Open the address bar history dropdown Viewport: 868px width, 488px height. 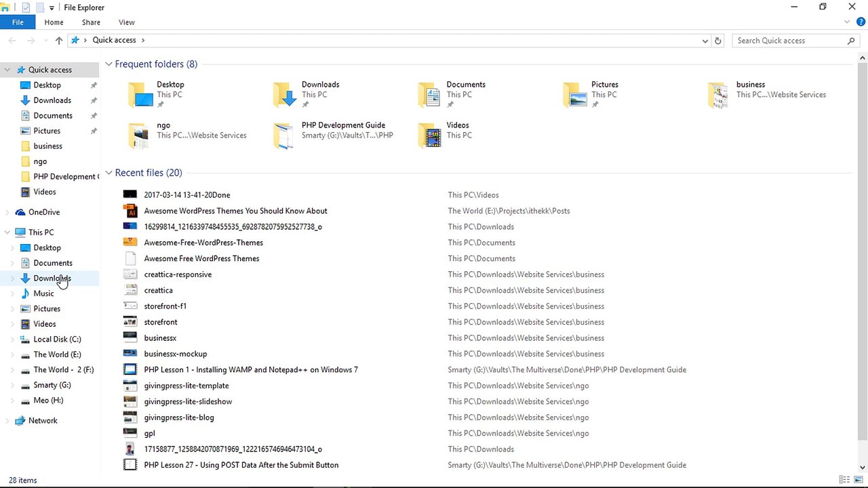click(705, 41)
